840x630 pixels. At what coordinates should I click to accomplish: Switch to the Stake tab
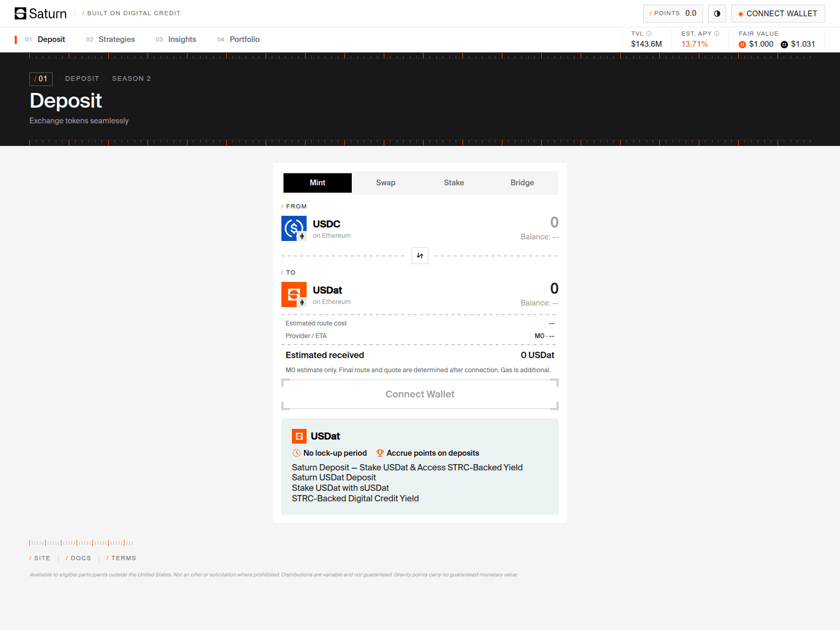[x=454, y=183]
